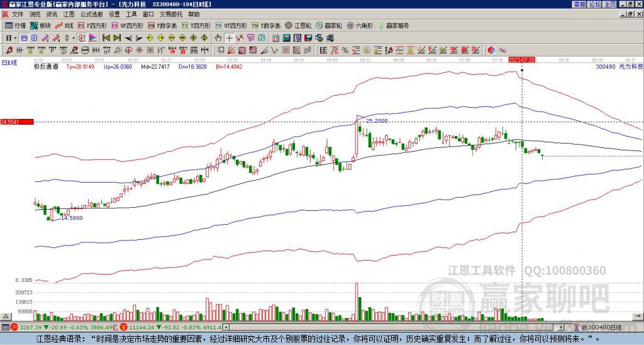Viewport: 644px width, 345px height.
Task: Click the up-triangle button at bottom-left
Action: point(6,316)
